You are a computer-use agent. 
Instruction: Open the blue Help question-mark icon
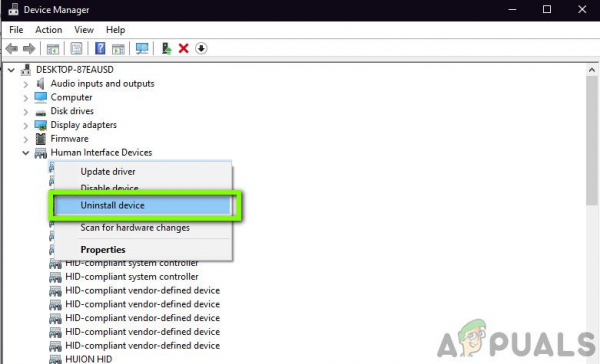(x=100, y=49)
